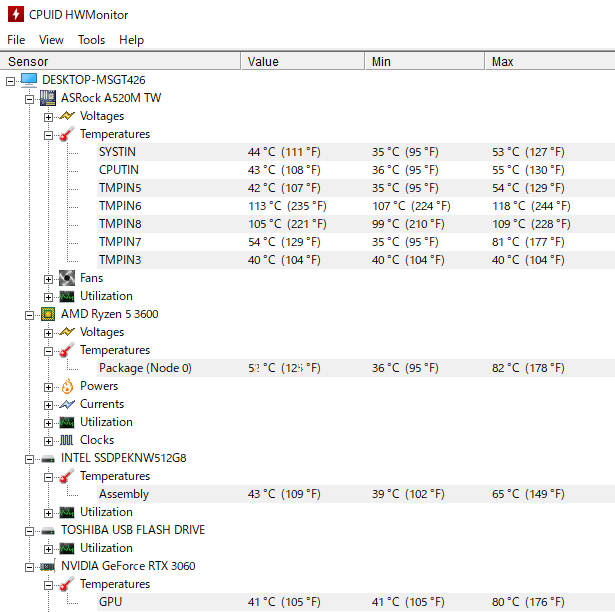
Task: Select the TMPIN8 sensor row
Action: [x=356, y=224]
